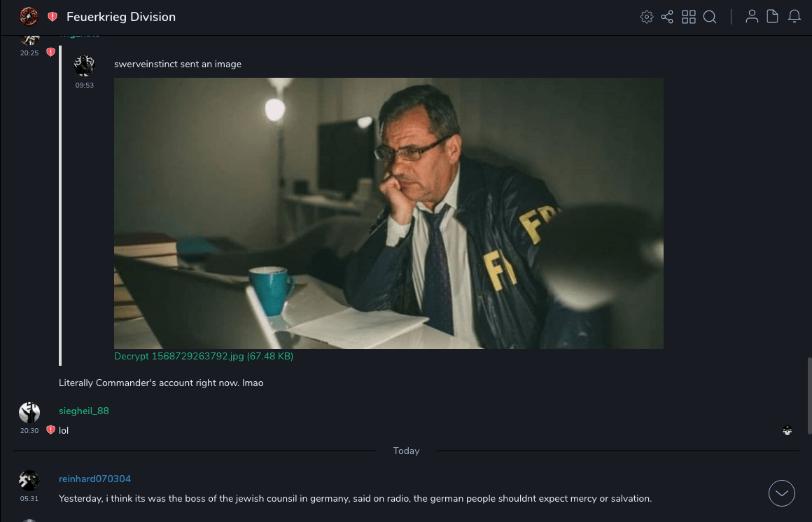The height and width of the screenshot is (522, 812).
Task: Open the room settings gear icon
Action: (x=646, y=17)
